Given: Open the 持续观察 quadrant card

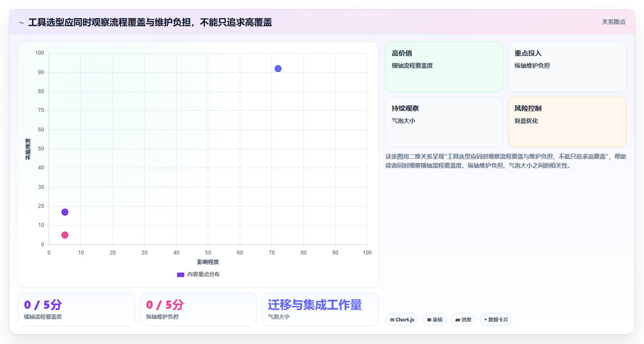Looking at the screenshot, I should click(x=444, y=122).
